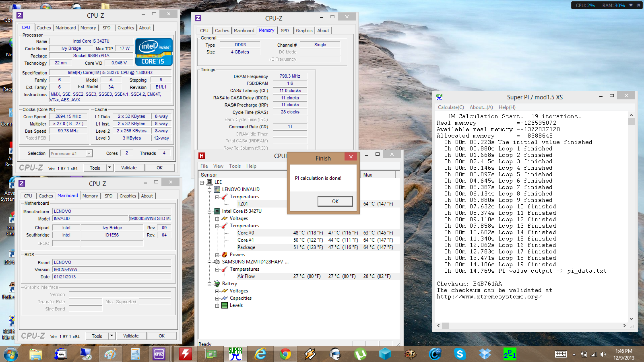
Task: Show hidden tray icons arrow
Action: point(574,354)
